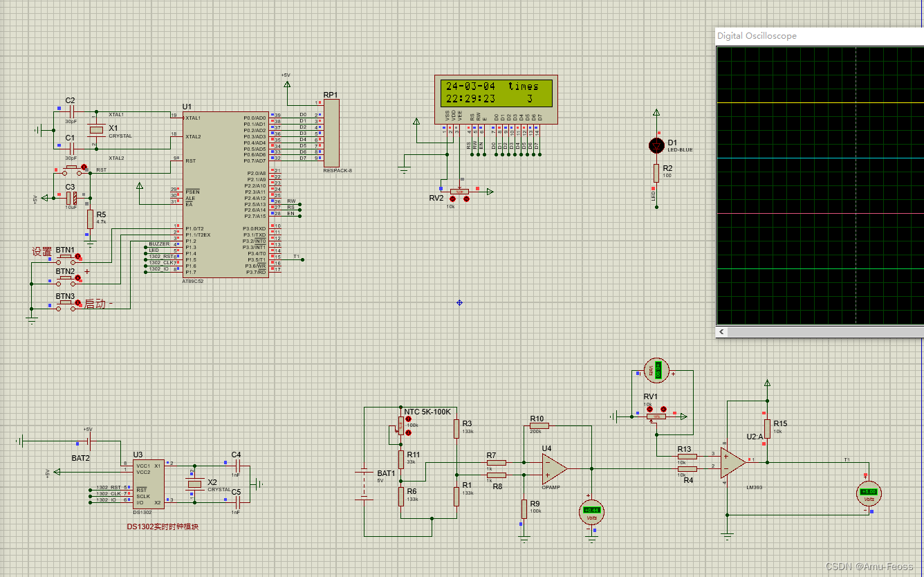
Task: Select the DS1302 chip U3
Action: 149,484
